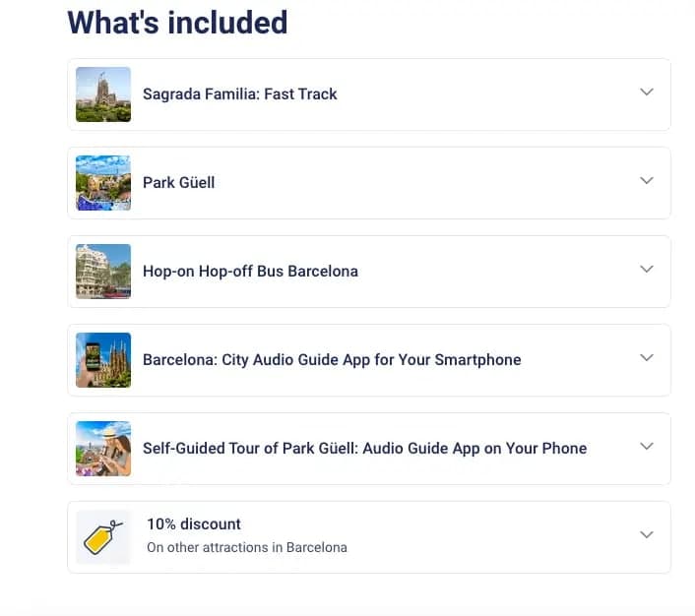
Task: Expand the 10% discount chevron
Action: tap(647, 535)
